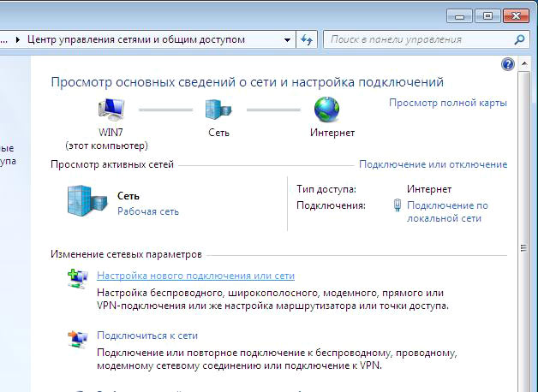Click the magnifier icon in the search box
The height and width of the screenshot is (392, 538).
(518, 39)
